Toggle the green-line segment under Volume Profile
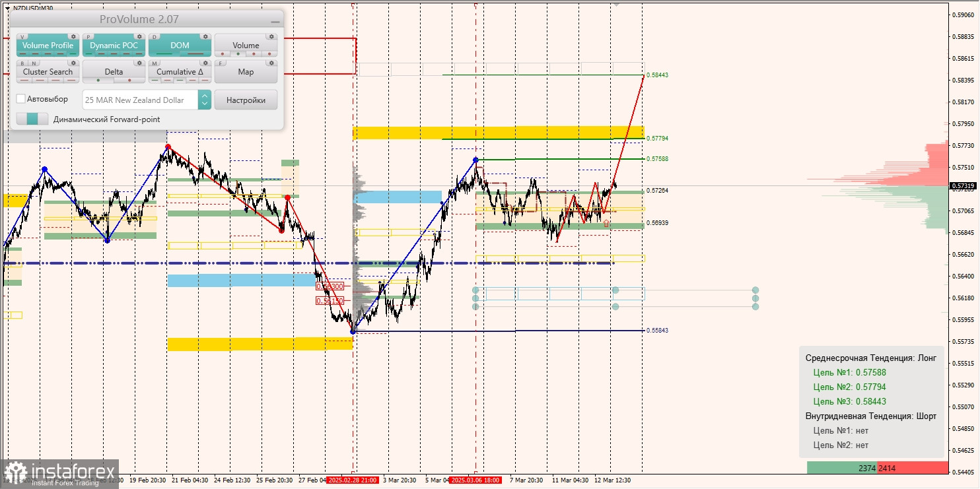 pyautogui.click(x=73, y=53)
